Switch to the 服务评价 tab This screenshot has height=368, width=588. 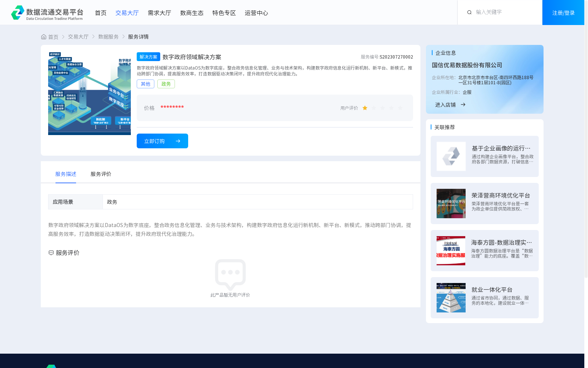(101, 174)
